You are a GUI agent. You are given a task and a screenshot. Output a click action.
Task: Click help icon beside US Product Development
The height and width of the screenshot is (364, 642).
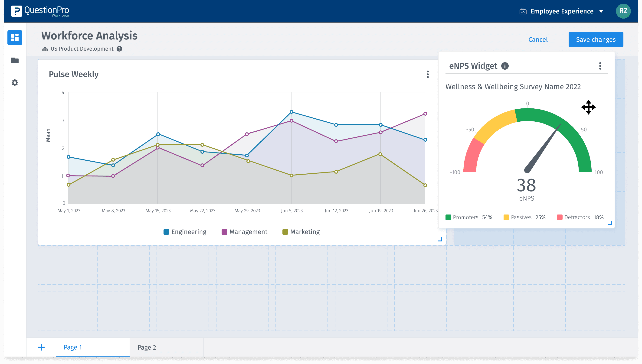pyautogui.click(x=120, y=49)
